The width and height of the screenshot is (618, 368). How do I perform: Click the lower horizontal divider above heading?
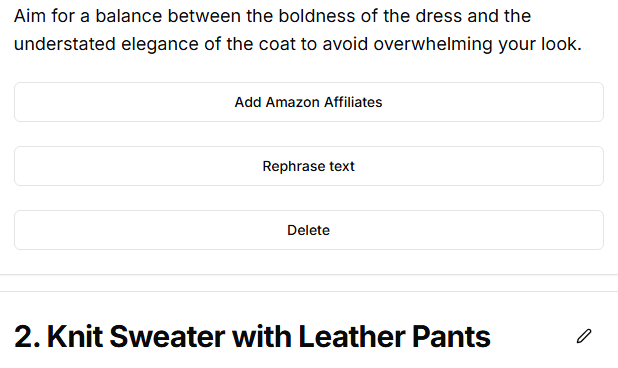(x=309, y=292)
